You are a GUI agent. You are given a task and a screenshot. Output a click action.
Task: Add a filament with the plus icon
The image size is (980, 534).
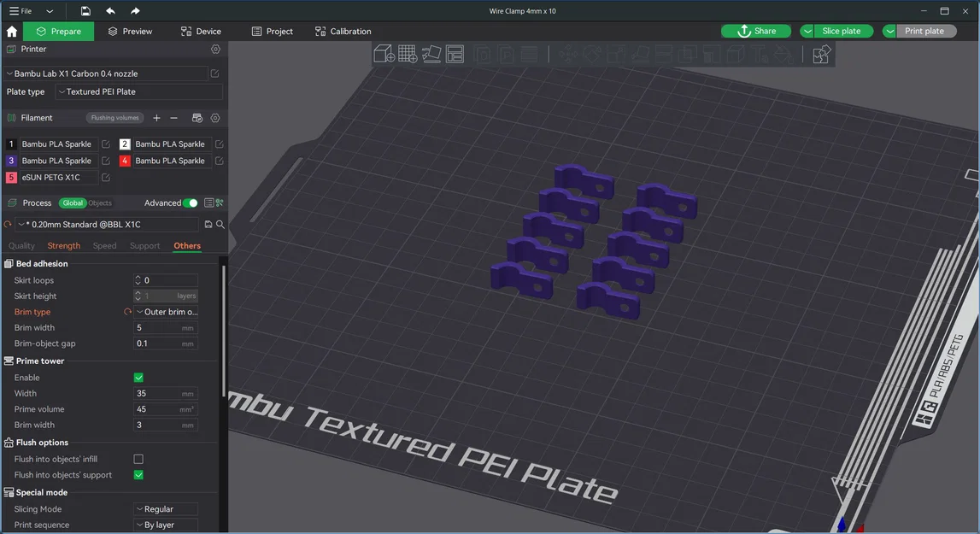[157, 118]
